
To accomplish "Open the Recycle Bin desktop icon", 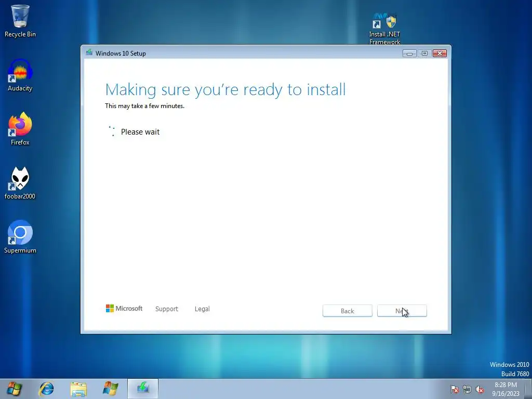I will 20,21.
